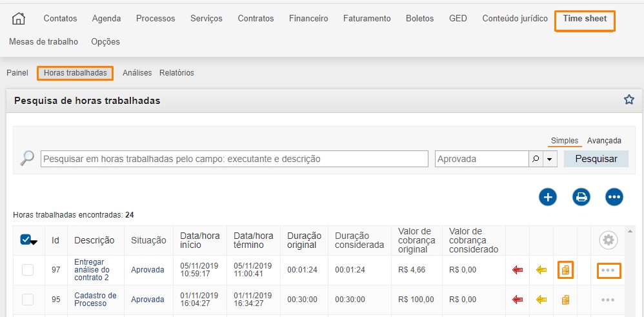Click the yellow arrow in row 95
The image size is (644, 317).
[x=541, y=300]
